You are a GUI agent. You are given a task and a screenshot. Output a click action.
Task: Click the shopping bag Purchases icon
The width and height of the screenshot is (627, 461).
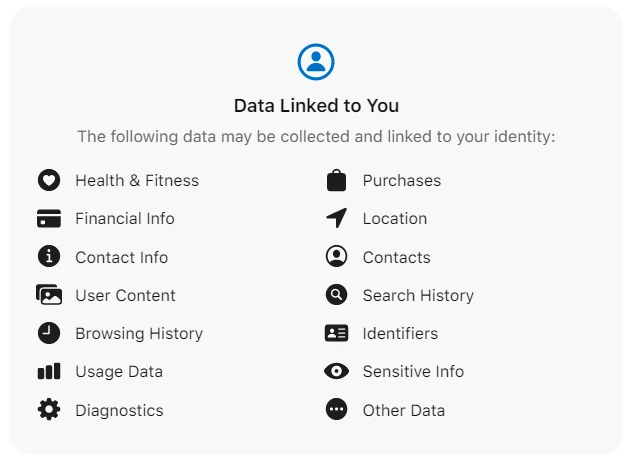click(x=336, y=180)
